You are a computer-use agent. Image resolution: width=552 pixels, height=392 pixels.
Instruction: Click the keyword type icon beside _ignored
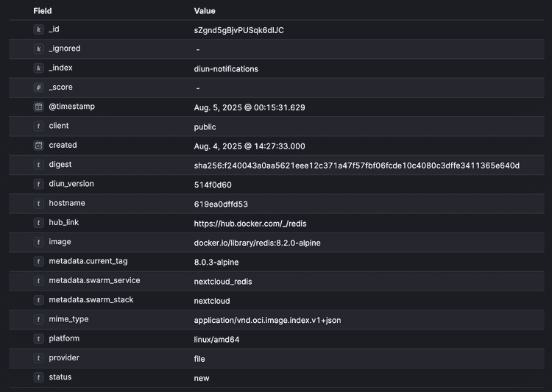point(38,49)
